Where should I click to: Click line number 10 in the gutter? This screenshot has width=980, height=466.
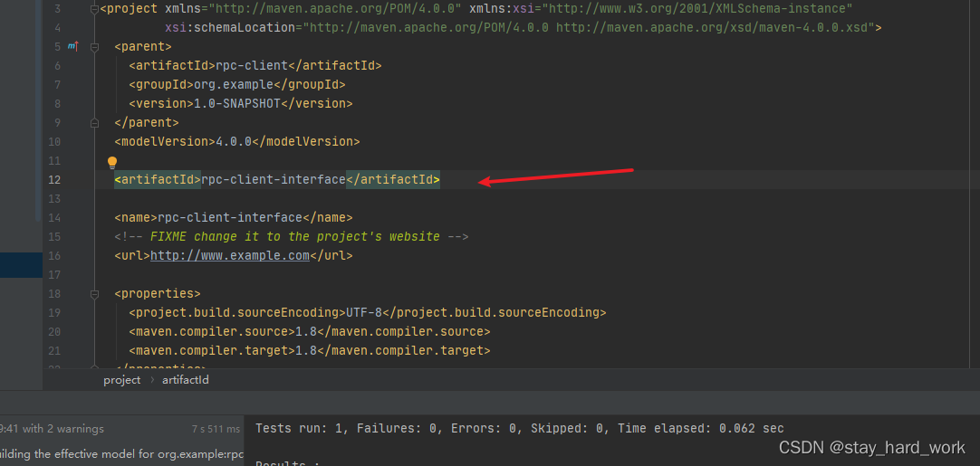point(54,142)
